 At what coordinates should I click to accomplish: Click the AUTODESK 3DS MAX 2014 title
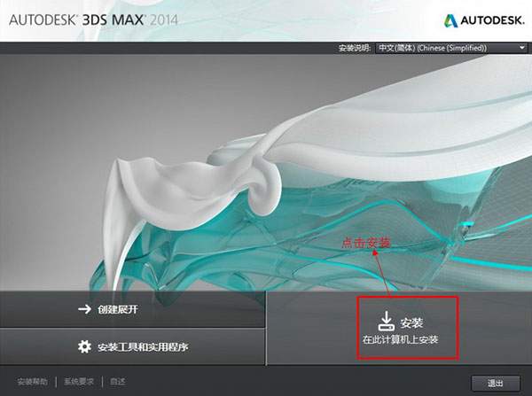(94, 20)
